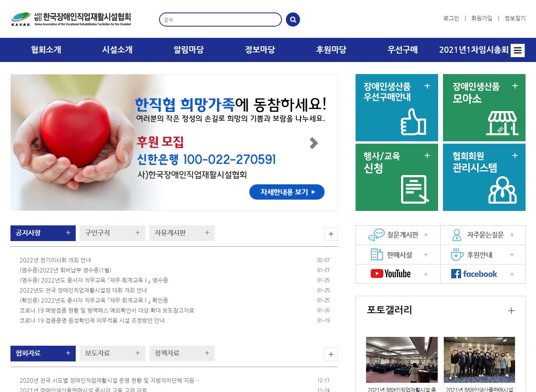Click the magnifying glass search button
The height and width of the screenshot is (392, 536).
pyautogui.click(x=293, y=19)
